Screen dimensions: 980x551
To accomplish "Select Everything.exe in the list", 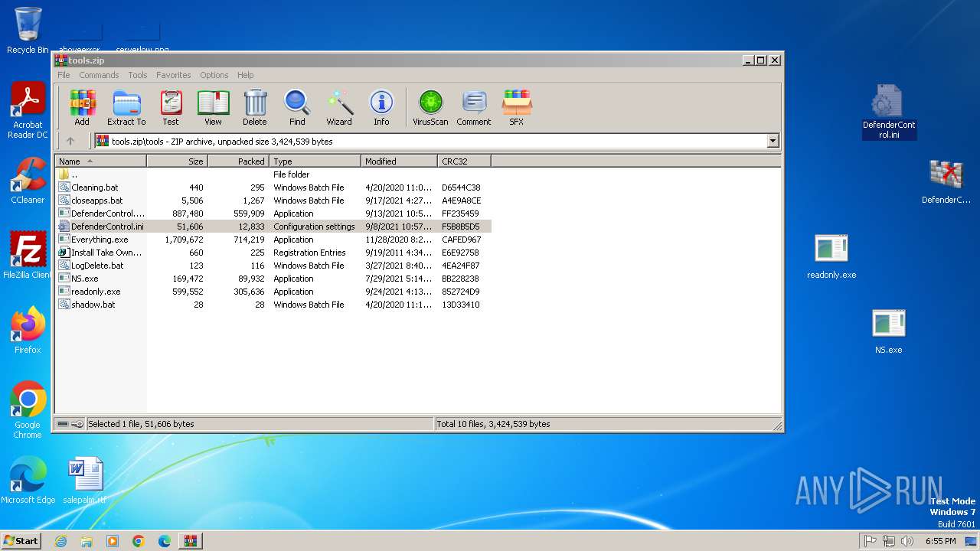I will [273, 240].
